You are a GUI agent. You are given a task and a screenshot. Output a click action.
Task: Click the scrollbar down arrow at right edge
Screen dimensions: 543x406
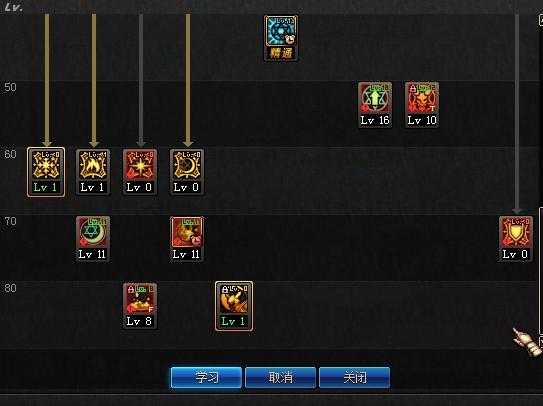pyautogui.click(x=541, y=342)
